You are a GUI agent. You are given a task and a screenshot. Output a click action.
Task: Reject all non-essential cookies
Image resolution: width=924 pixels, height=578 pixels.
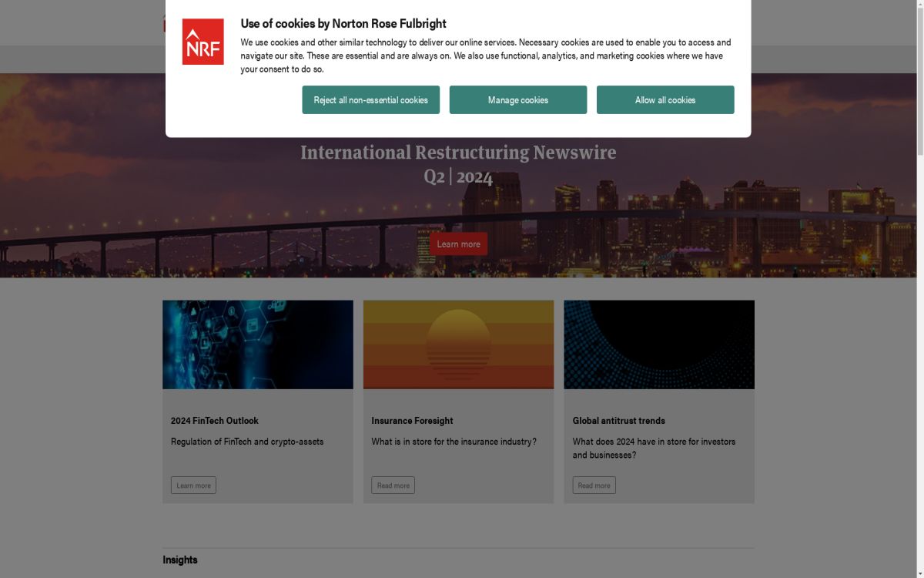point(370,99)
